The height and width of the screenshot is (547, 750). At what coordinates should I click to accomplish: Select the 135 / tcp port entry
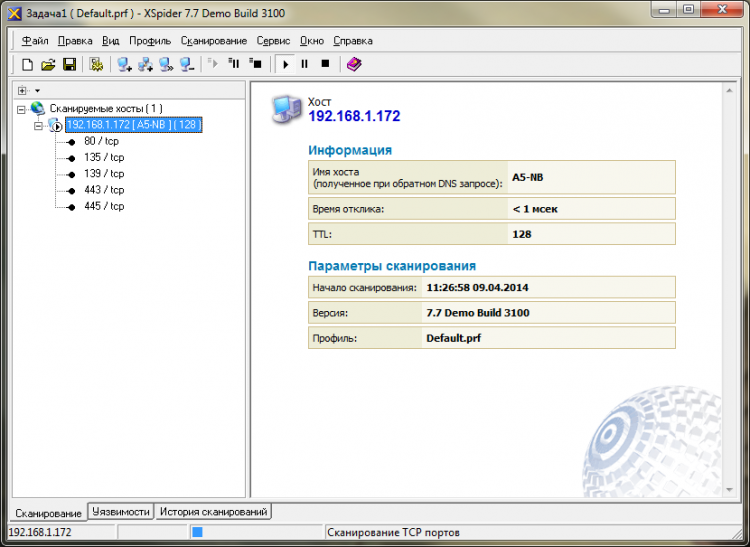click(104, 157)
